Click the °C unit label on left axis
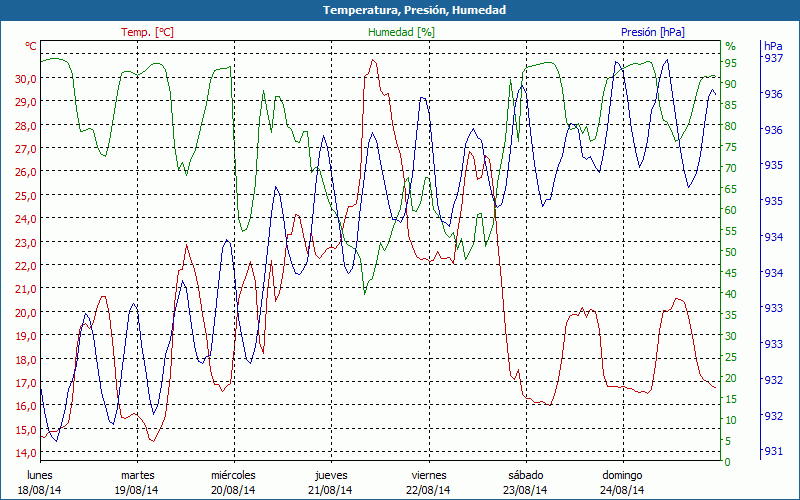Viewport: 800px width, 500px height. coord(31,46)
